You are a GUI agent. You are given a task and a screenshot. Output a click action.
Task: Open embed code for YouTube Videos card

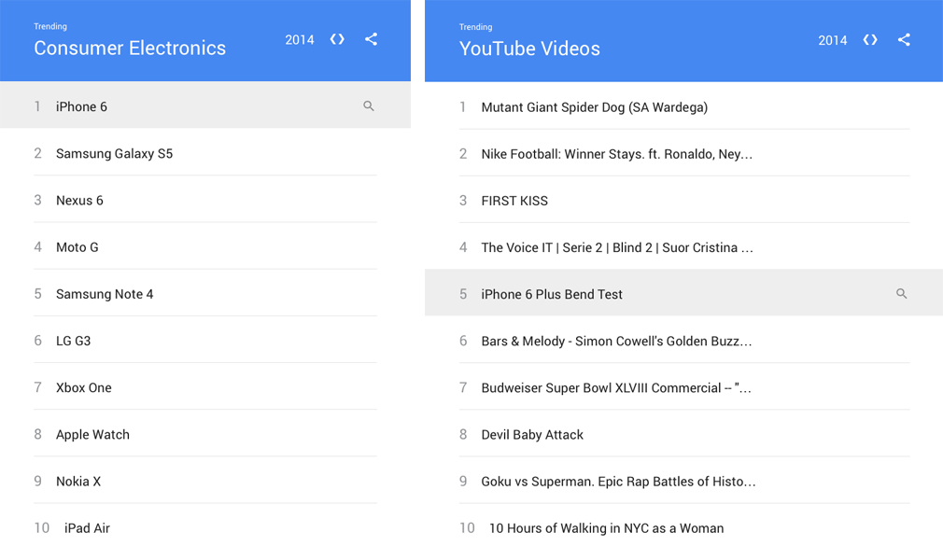click(x=870, y=39)
